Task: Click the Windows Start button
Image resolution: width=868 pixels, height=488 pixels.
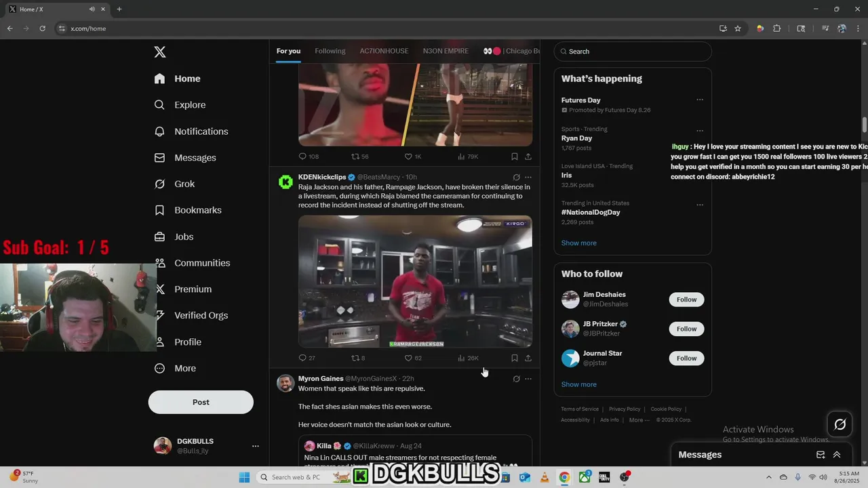Action: pyautogui.click(x=244, y=477)
